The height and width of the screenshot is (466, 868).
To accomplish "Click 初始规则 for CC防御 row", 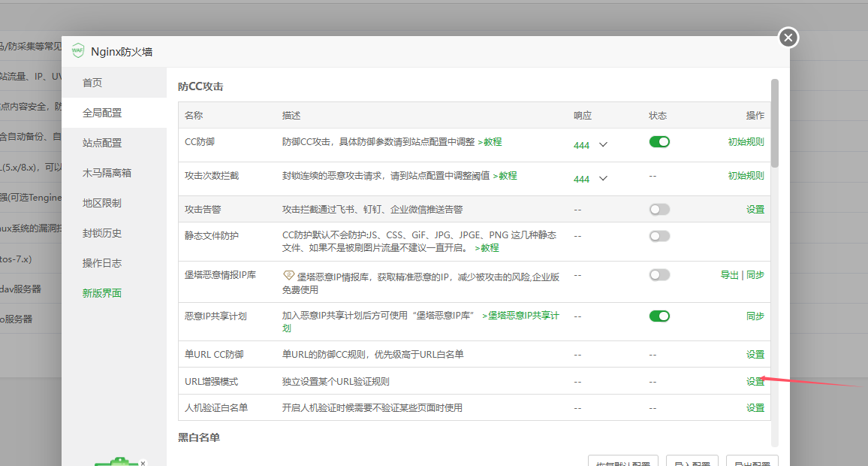I will coord(746,142).
